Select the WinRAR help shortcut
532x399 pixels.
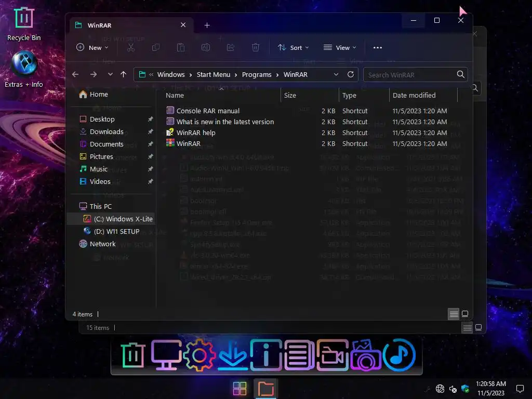196,132
